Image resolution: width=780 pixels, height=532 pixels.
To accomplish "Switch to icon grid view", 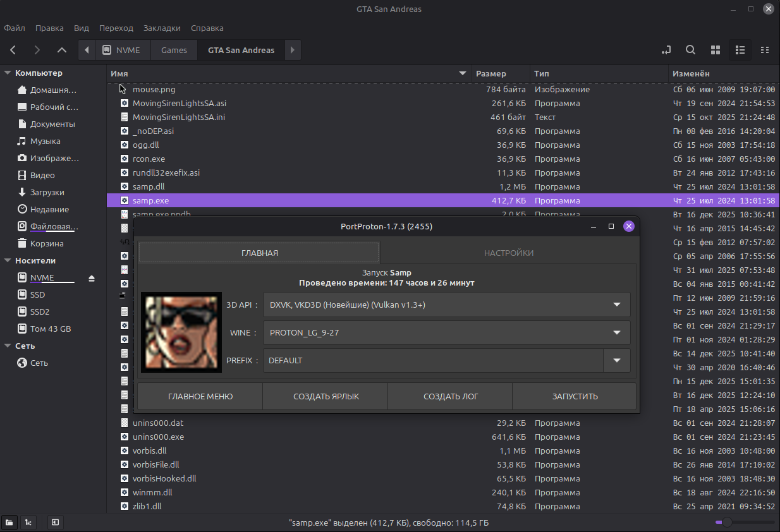I will pyautogui.click(x=716, y=50).
